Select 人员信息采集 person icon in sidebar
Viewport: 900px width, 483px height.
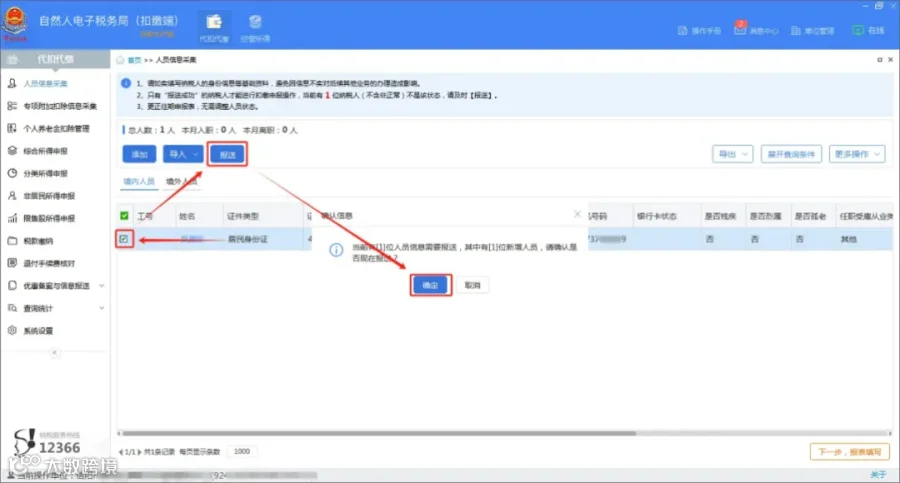12,83
